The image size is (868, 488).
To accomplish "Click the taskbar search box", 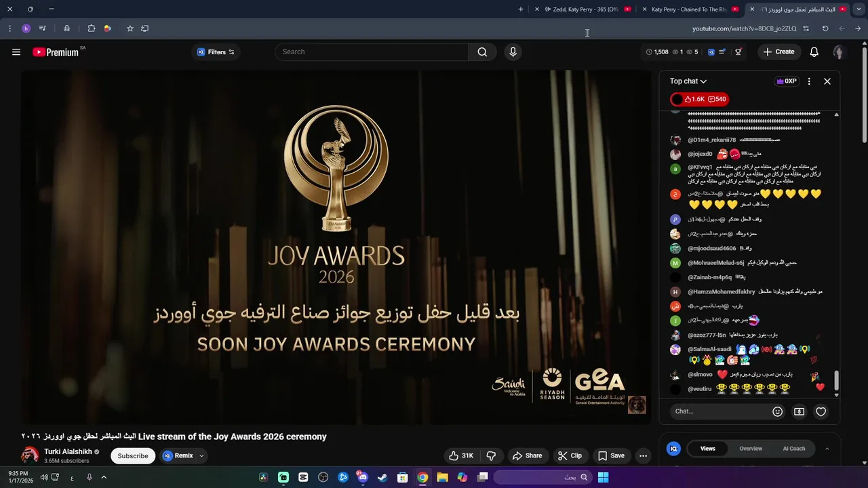I will (543, 478).
